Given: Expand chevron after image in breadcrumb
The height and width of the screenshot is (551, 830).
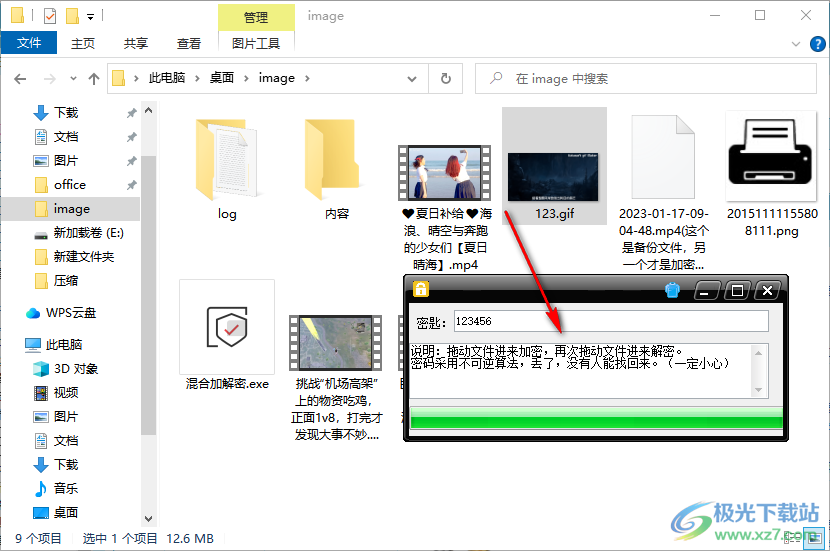Looking at the screenshot, I should click(x=307, y=78).
